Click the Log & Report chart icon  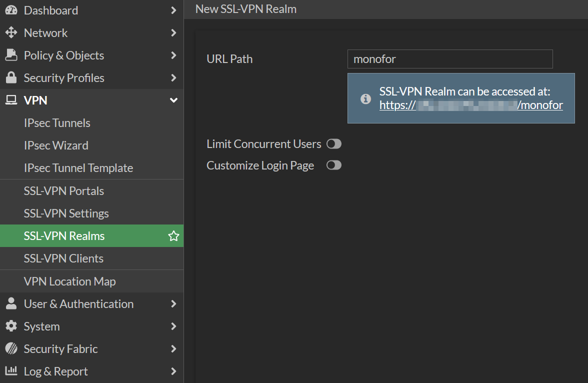pyautogui.click(x=11, y=371)
